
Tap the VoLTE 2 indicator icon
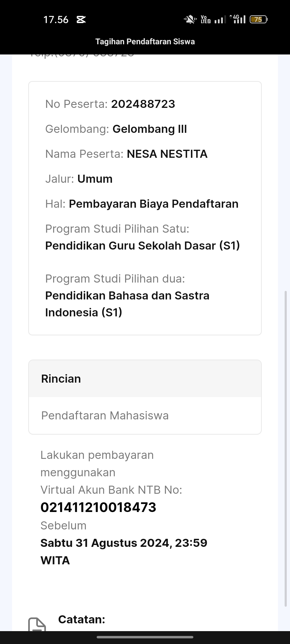[x=206, y=20]
